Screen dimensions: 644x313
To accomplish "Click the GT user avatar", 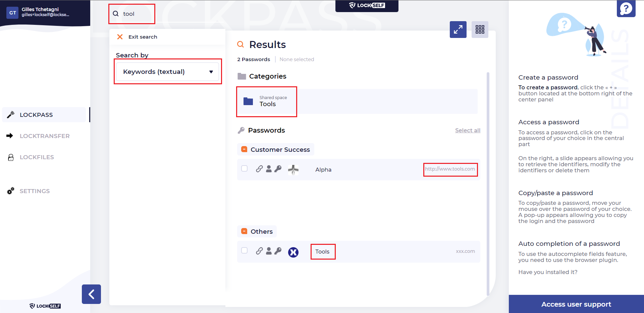I will 12,13.
